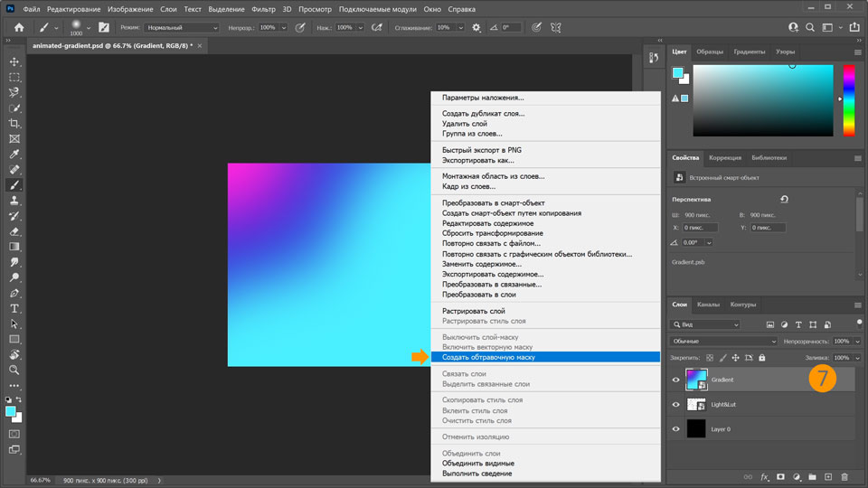
Task: Click the trash icon to delete layer
Action: click(844, 476)
